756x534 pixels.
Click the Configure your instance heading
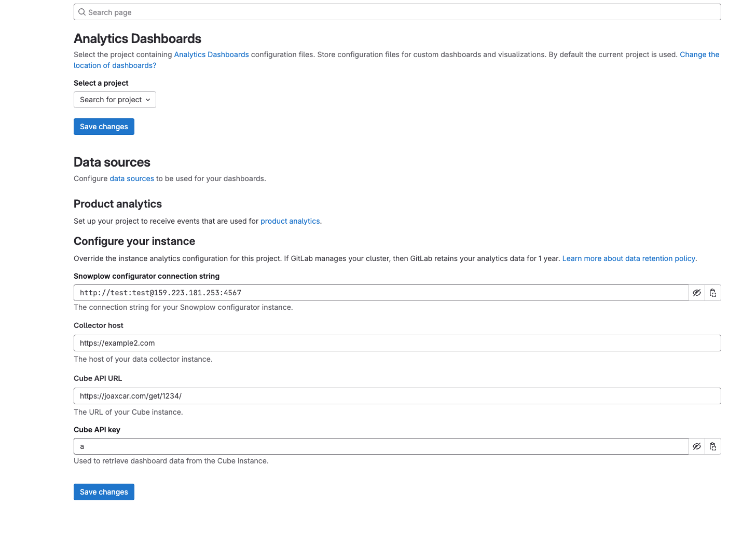(x=134, y=241)
